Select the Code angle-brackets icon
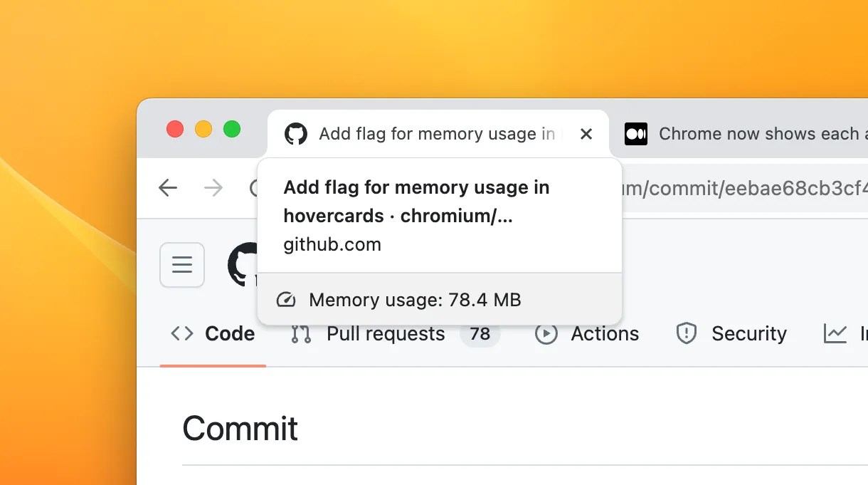The width and height of the screenshot is (868, 485). pyautogui.click(x=181, y=333)
